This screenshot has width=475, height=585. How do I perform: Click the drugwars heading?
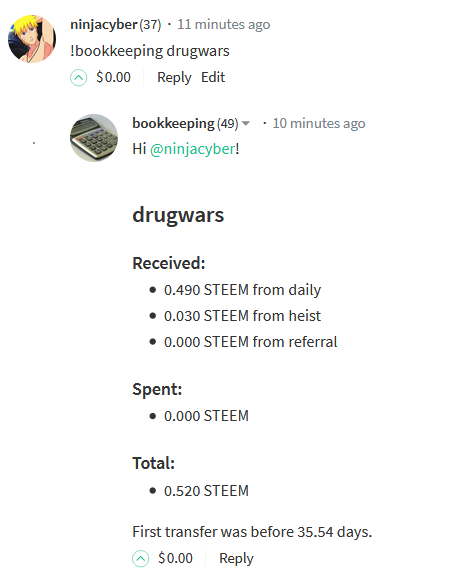(178, 215)
